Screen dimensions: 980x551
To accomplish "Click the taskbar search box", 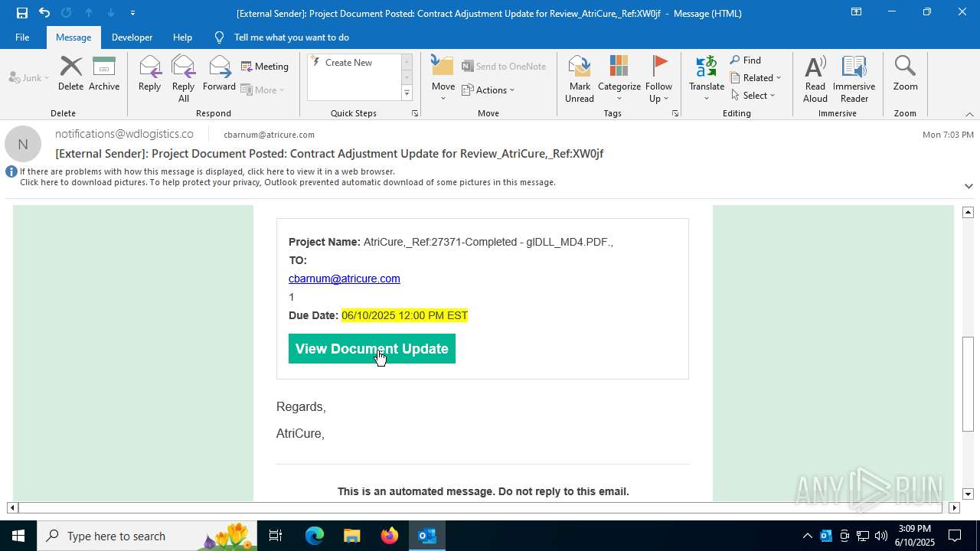I will click(148, 536).
